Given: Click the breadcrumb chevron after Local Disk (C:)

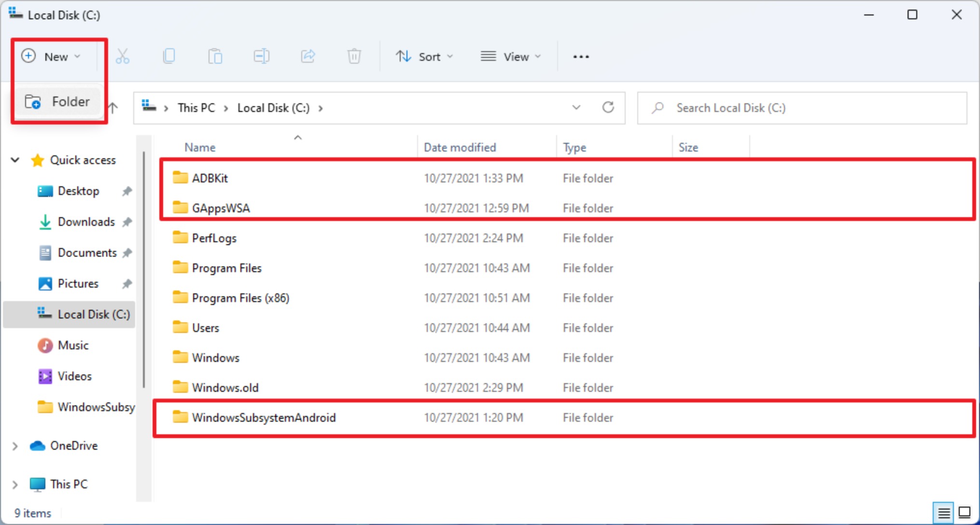Looking at the screenshot, I should [321, 108].
